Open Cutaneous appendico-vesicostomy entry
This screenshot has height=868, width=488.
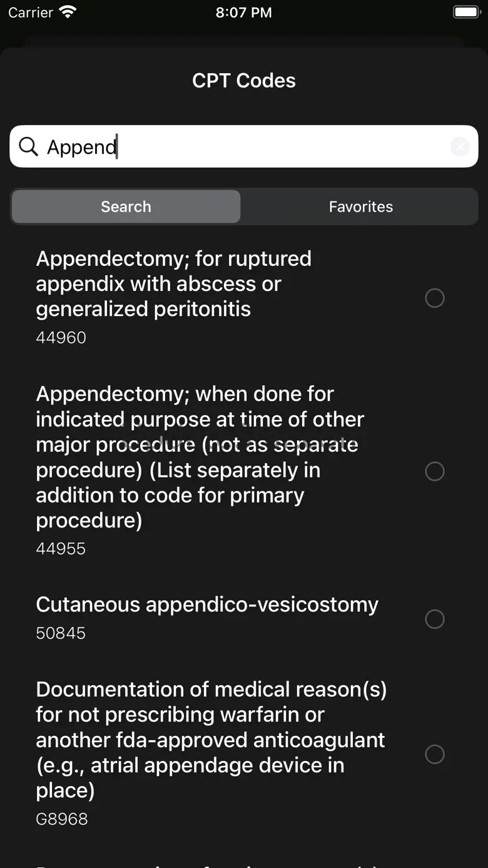[244, 619]
